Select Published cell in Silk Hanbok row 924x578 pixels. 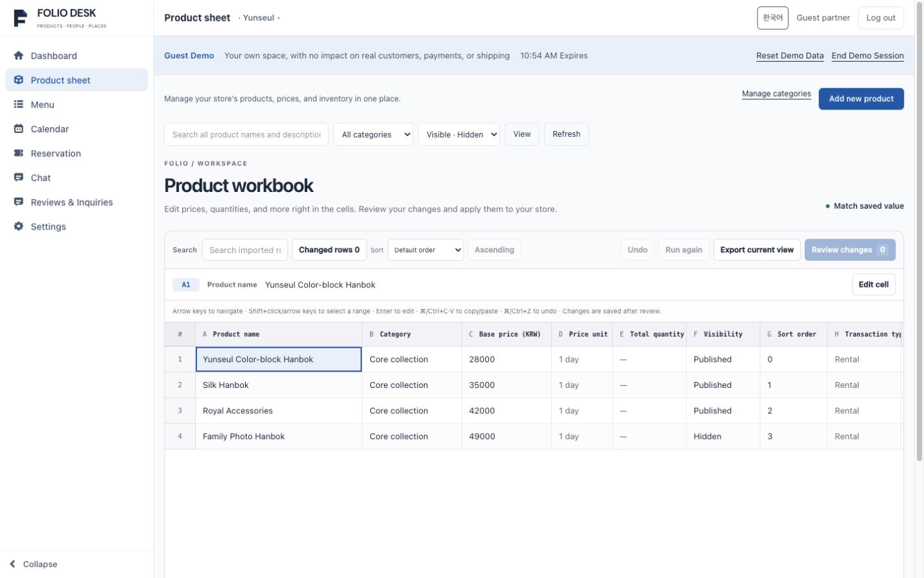click(x=723, y=385)
